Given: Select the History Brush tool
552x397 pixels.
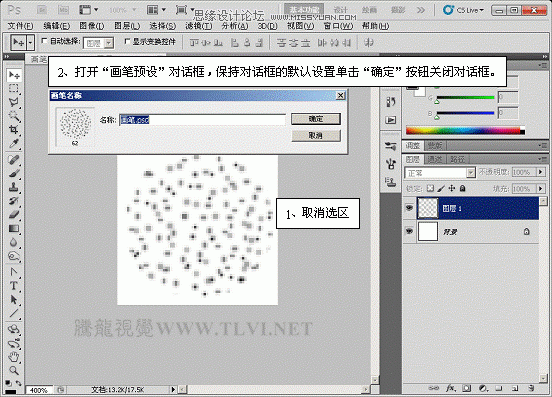Looking at the screenshot, I should coord(14,201).
